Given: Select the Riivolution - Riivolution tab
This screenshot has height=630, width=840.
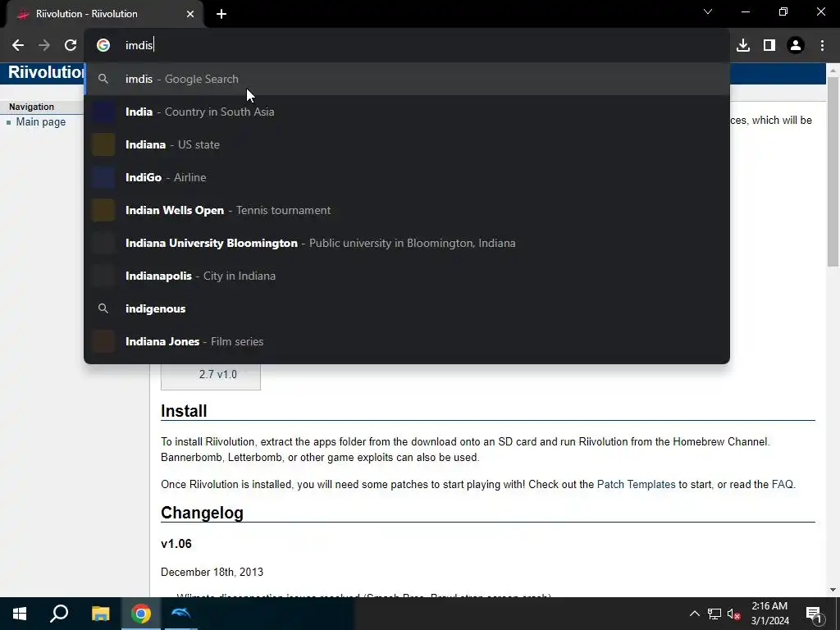Looking at the screenshot, I should (x=105, y=14).
